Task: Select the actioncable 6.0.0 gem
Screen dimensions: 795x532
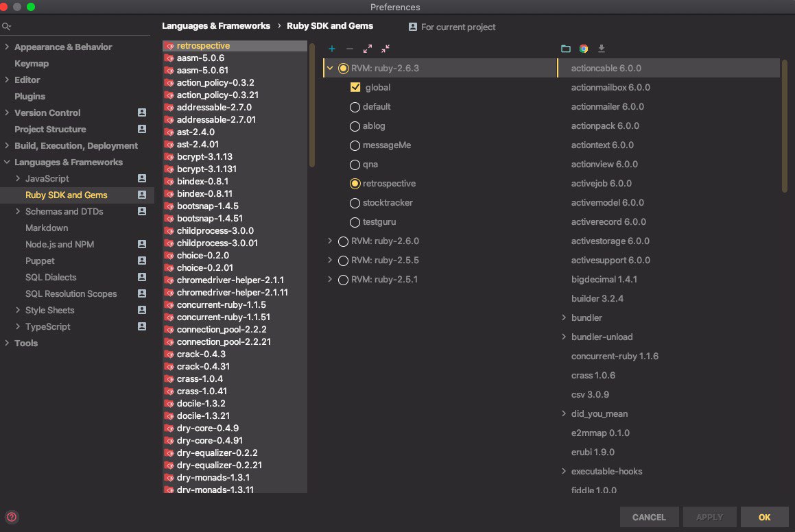Action: (669, 68)
